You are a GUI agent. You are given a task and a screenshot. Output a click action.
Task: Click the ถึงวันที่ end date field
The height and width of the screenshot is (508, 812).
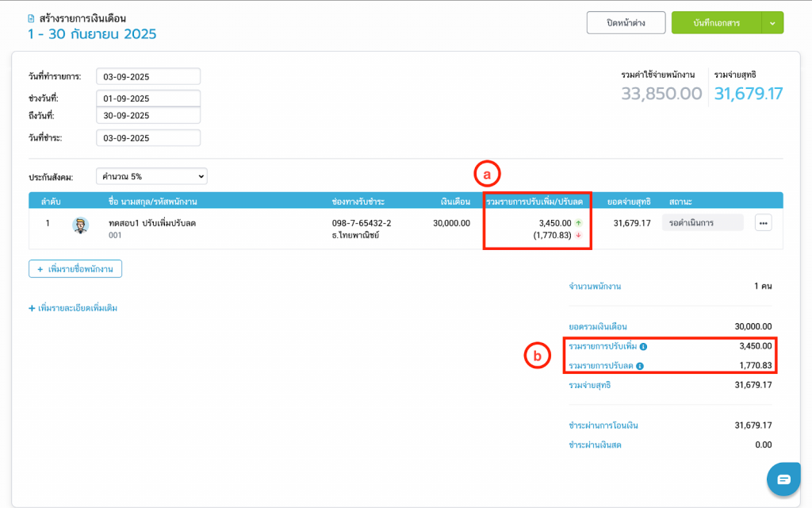[148, 116]
